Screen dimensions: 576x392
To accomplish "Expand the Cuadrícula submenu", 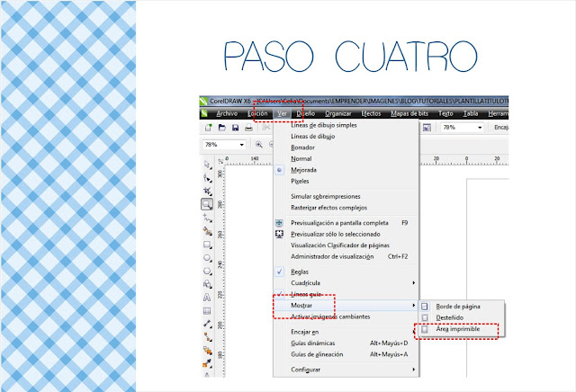I will [x=346, y=283].
